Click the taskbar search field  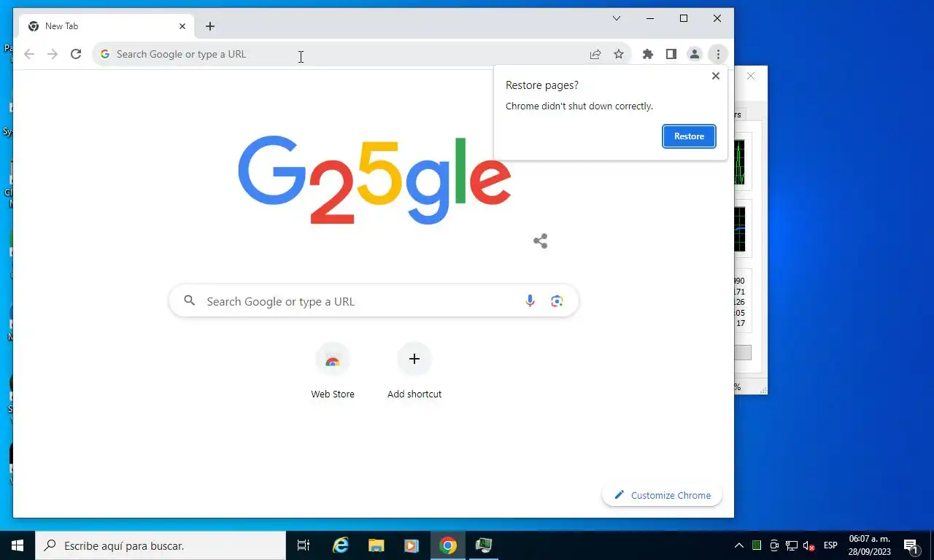pos(161,545)
